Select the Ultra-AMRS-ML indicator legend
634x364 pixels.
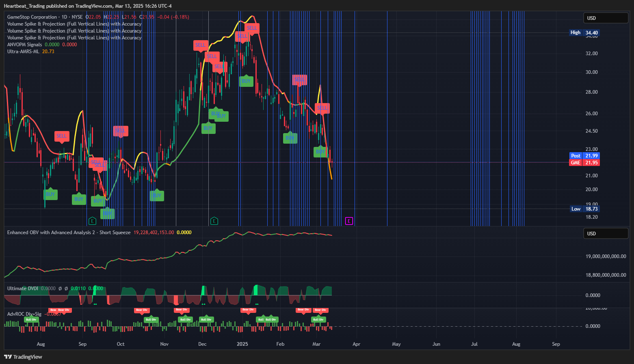(23, 52)
